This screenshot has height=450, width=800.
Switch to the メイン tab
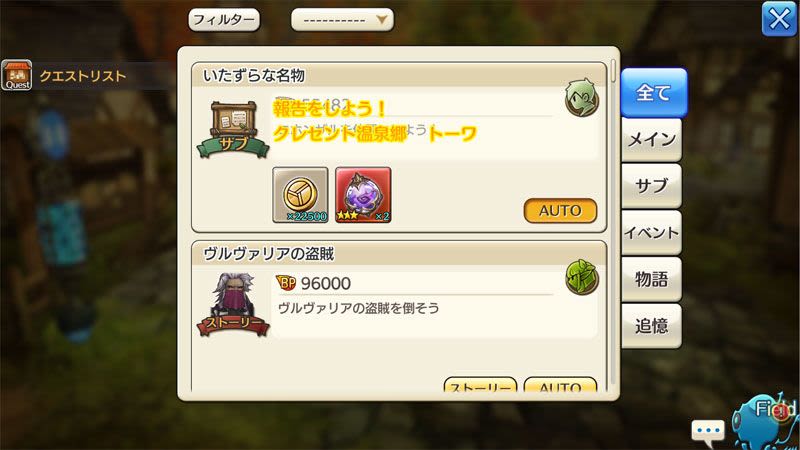[x=652, y=140]
